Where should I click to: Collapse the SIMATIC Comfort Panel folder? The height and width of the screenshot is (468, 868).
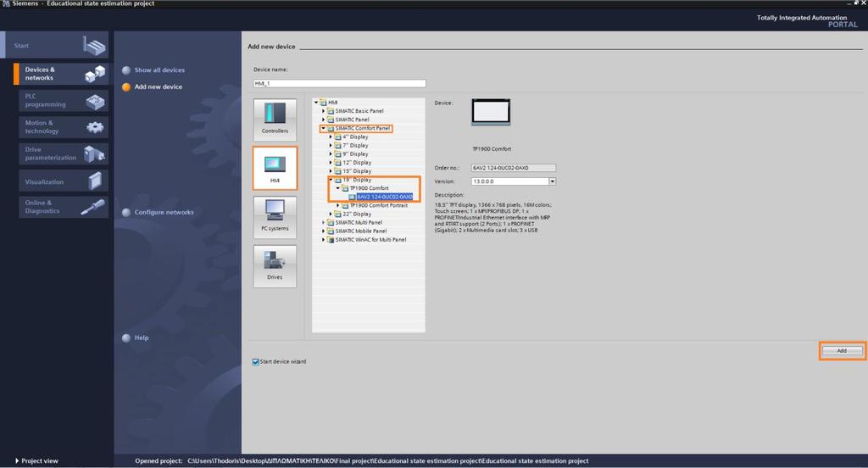[x=323, y=128]
